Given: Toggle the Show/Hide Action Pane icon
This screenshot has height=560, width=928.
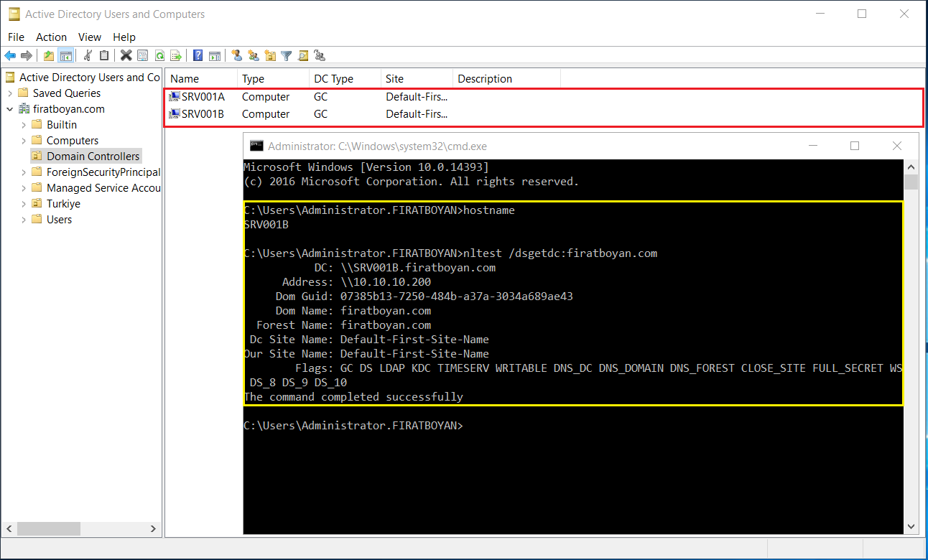Looking at the screenshot, I should (x=214, y=55).
